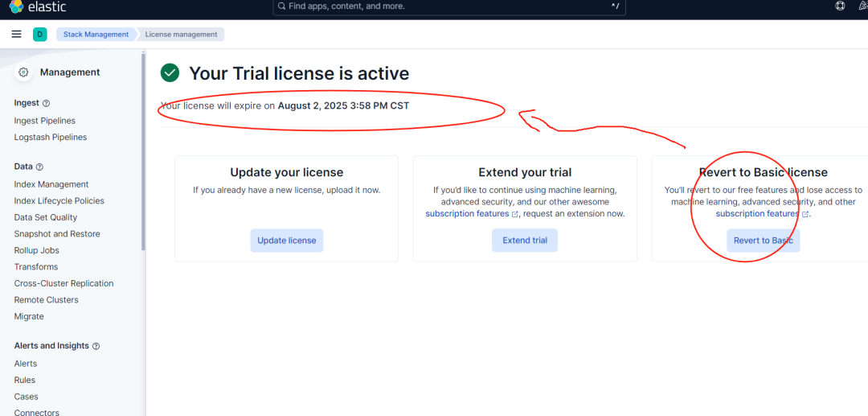
Task: Click the Update license button
Action: point(287,241)
